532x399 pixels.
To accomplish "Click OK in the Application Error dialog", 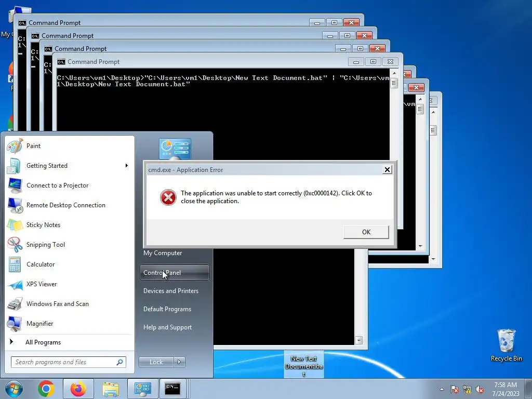I will (366, 232).
